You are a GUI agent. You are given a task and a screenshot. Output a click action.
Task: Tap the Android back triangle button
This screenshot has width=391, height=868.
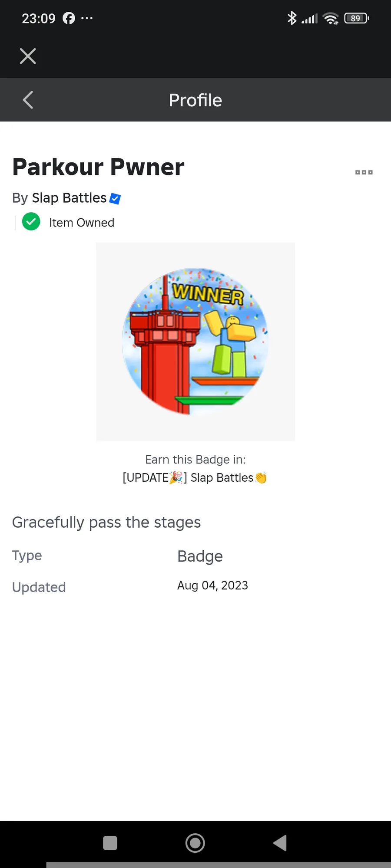pyautogui.click(x=280, y=843)
